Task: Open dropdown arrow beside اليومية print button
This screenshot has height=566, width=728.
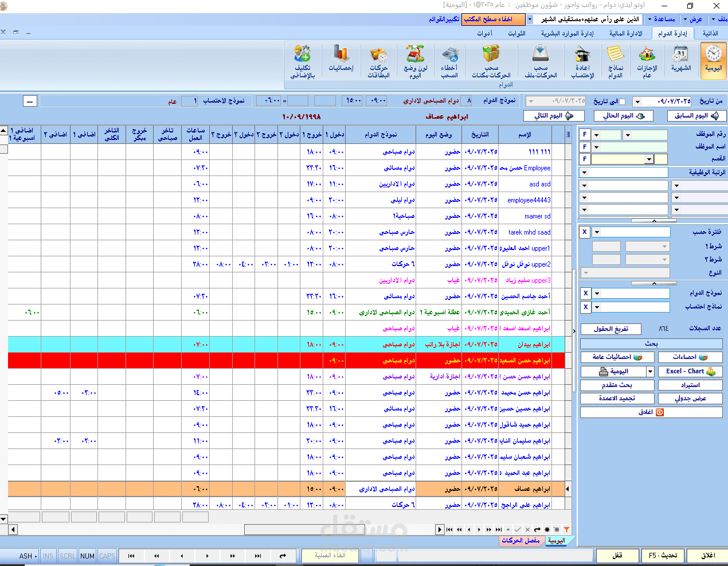Action: click(650, 372)
